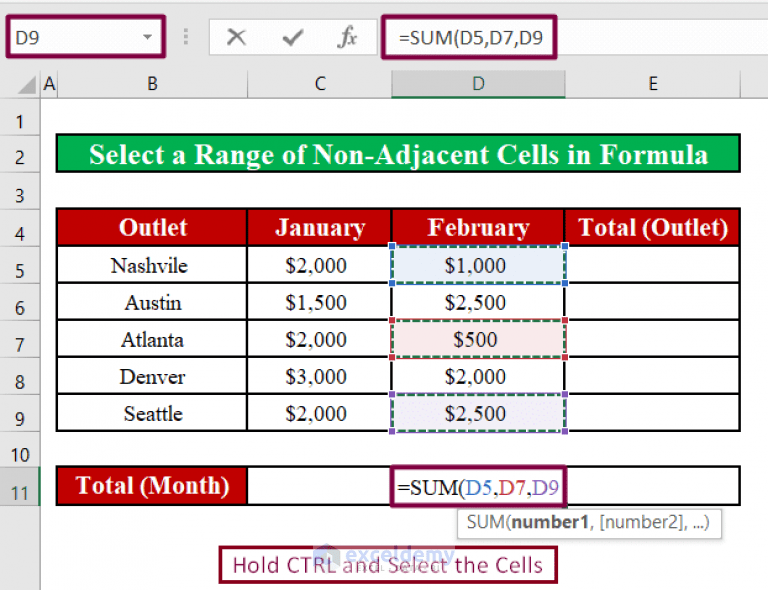Select February cell D7 with $500
Viewport: 768px width, 590px height.
point(478,339)
